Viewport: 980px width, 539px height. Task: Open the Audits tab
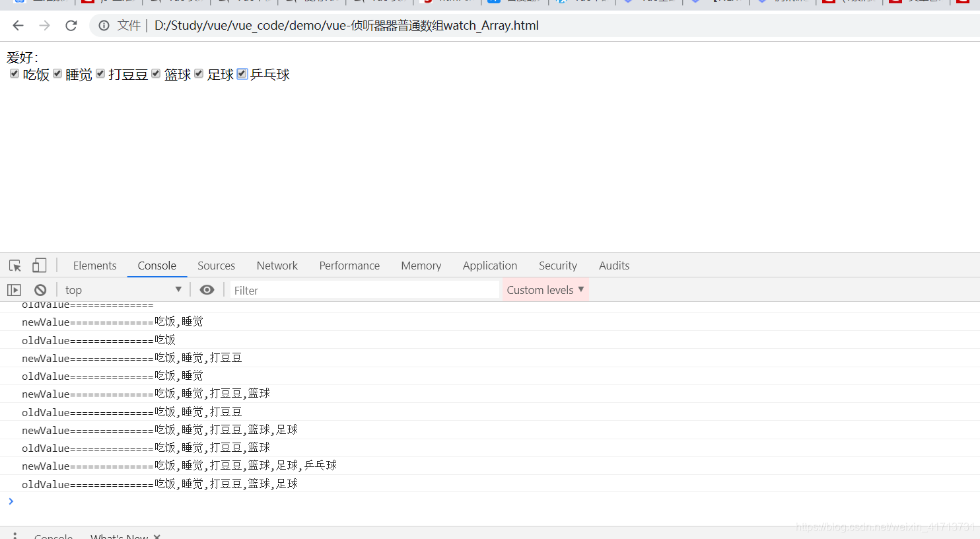613,266
